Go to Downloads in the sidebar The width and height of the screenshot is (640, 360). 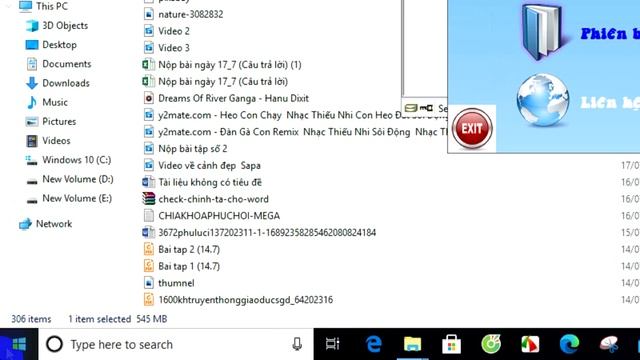(x=66, y=83)
